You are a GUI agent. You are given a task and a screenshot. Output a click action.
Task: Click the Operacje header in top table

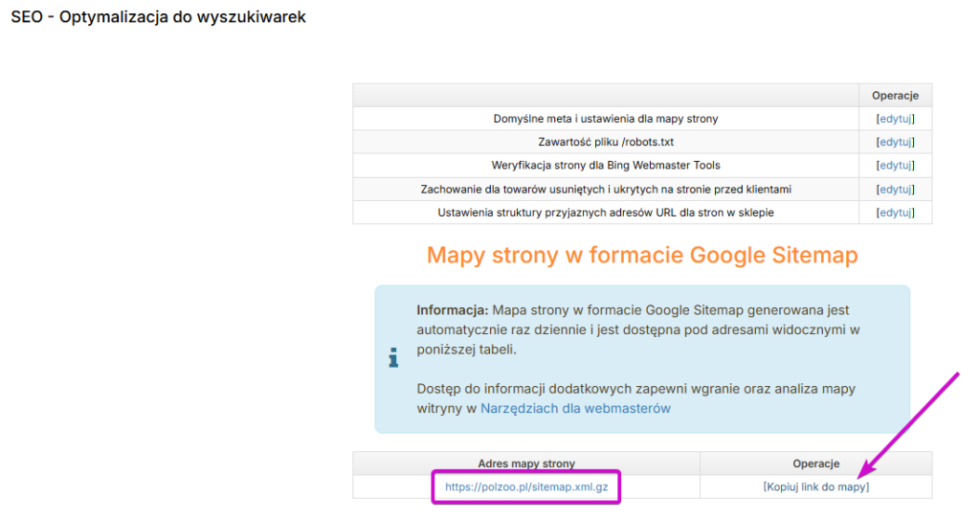pyautogui.click(x=895, y=96)
